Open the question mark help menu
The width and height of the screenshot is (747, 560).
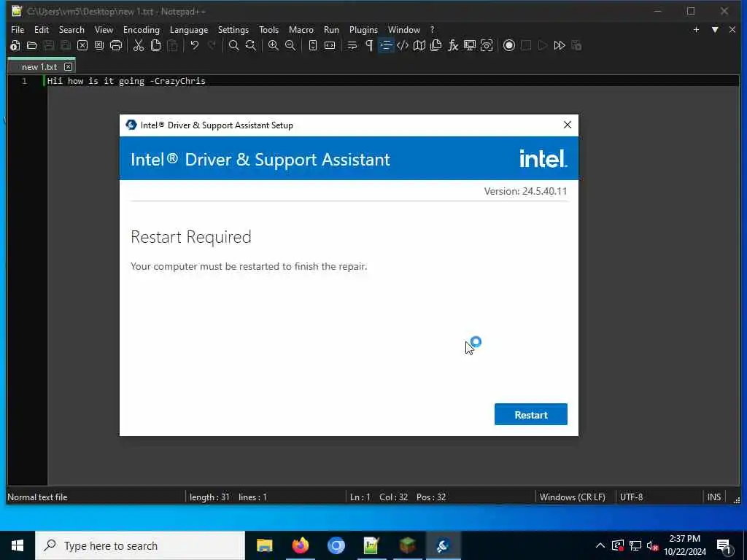pos(432,29)
